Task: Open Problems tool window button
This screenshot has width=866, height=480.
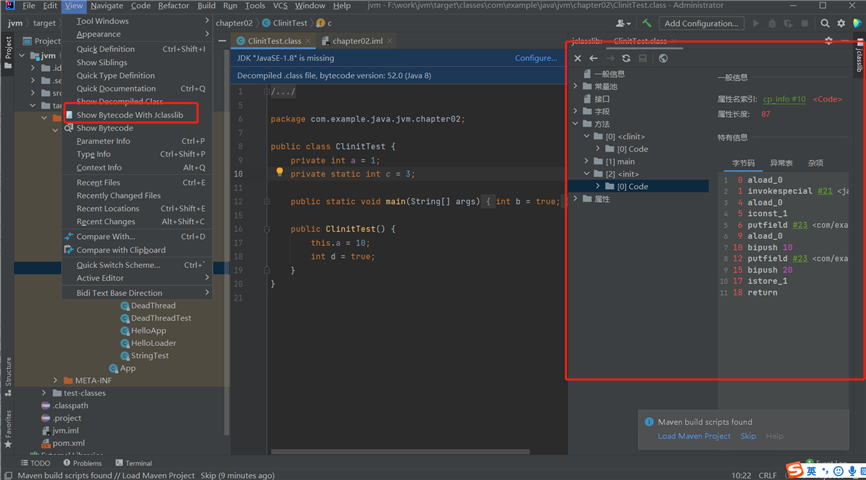Action: pos(82,463)
